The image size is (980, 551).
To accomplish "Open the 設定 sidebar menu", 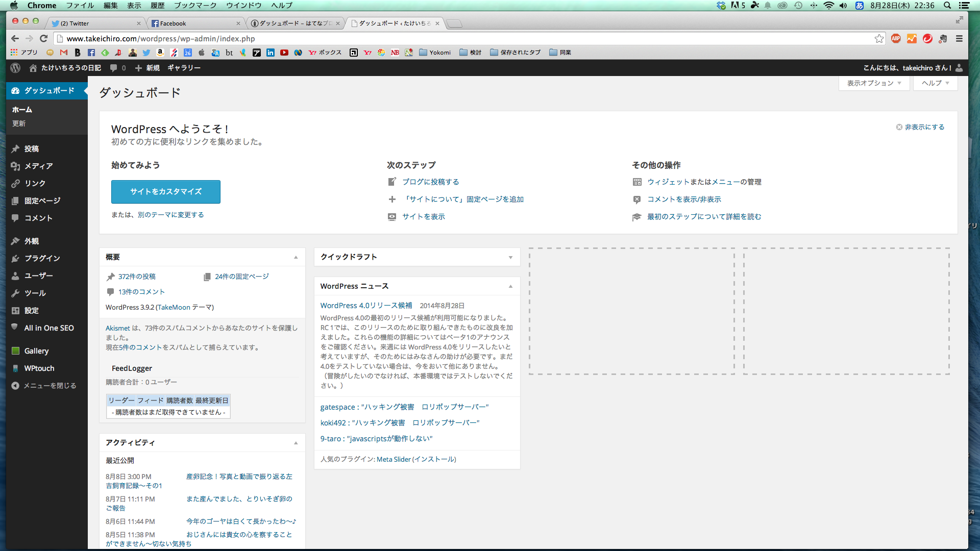I will pyautogui.click(x=47, y=310).
